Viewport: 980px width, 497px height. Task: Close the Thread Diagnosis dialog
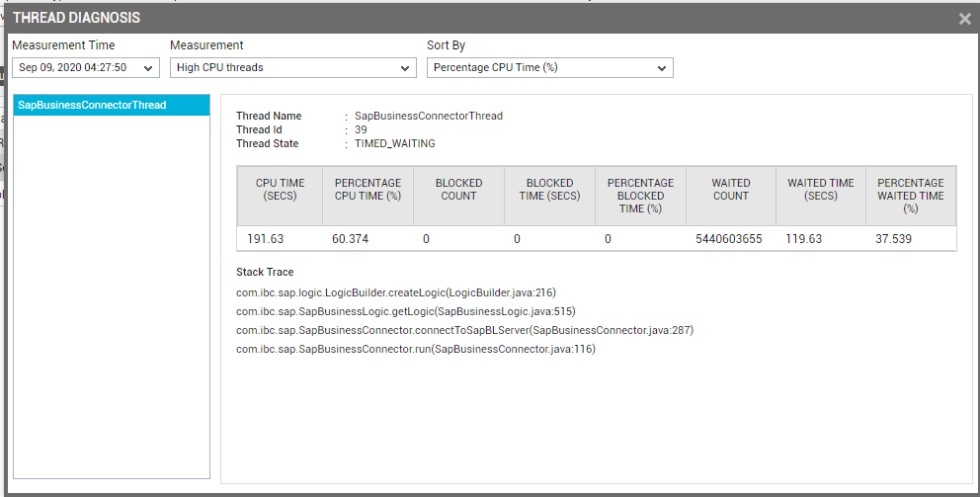coord(964,19)
